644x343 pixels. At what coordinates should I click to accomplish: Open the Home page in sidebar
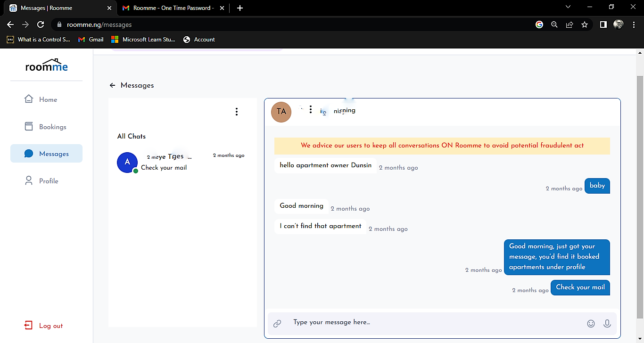click(x=46, y=99)
